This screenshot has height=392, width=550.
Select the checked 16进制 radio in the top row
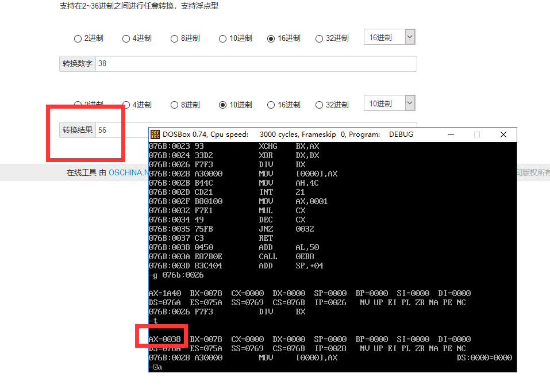(271, 39)
